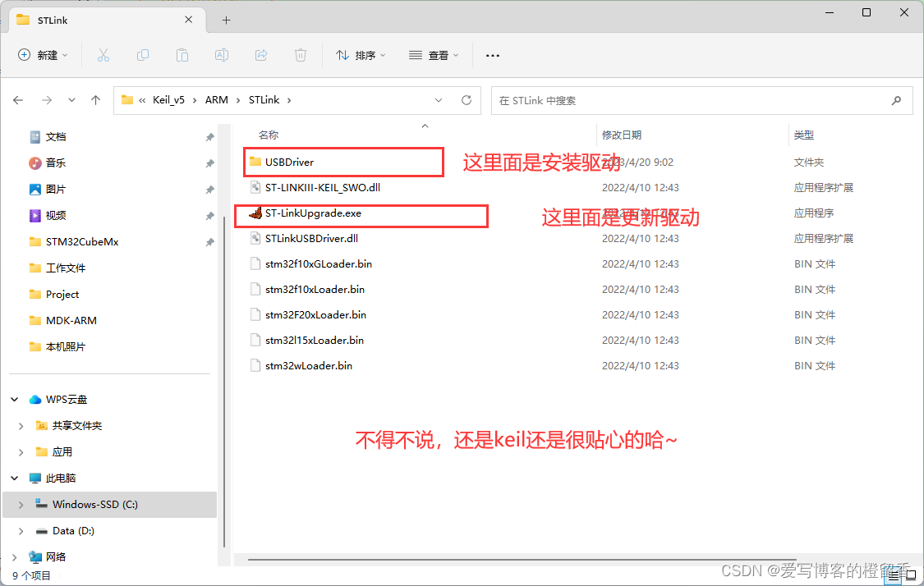Open 视频 in quick access

coord(56,216)
